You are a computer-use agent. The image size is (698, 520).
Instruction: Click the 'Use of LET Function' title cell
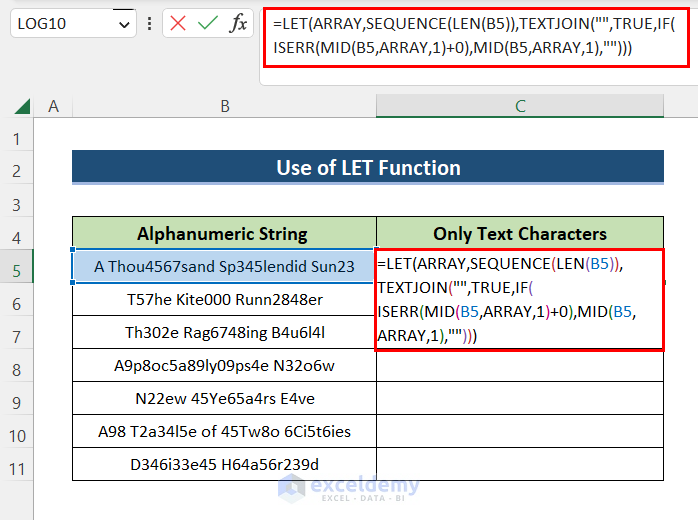[x=368, y=167]
